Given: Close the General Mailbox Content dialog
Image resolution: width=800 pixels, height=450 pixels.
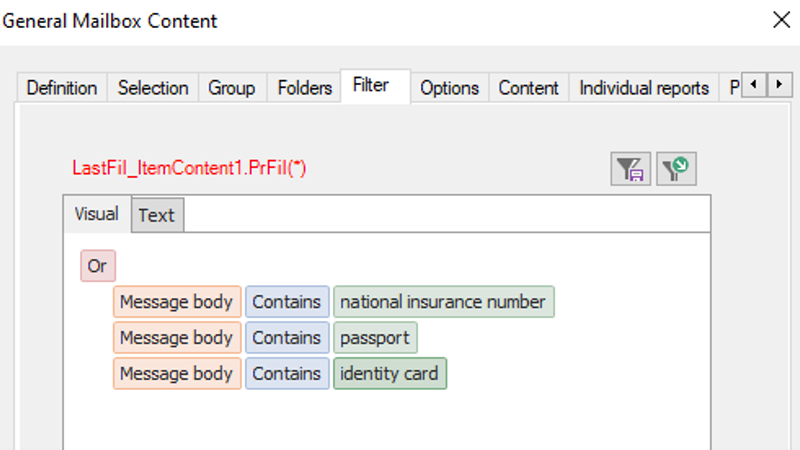Looking at the screenshot, I should [x=780, y=19].
